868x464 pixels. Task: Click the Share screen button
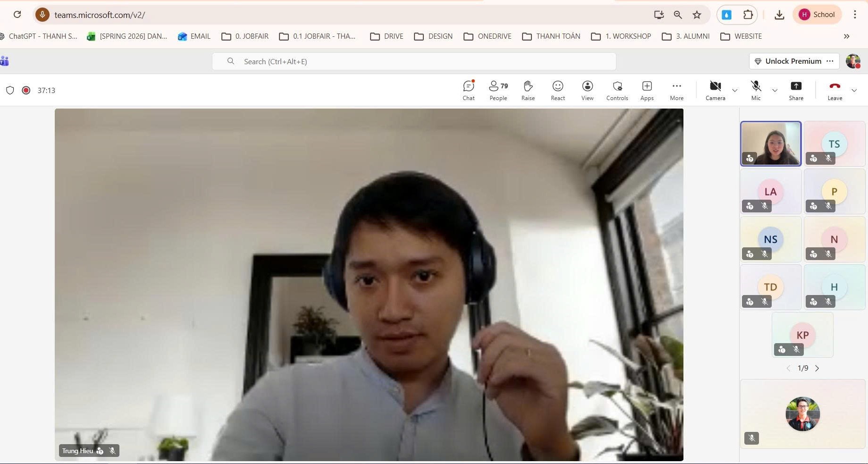point(796,90)
